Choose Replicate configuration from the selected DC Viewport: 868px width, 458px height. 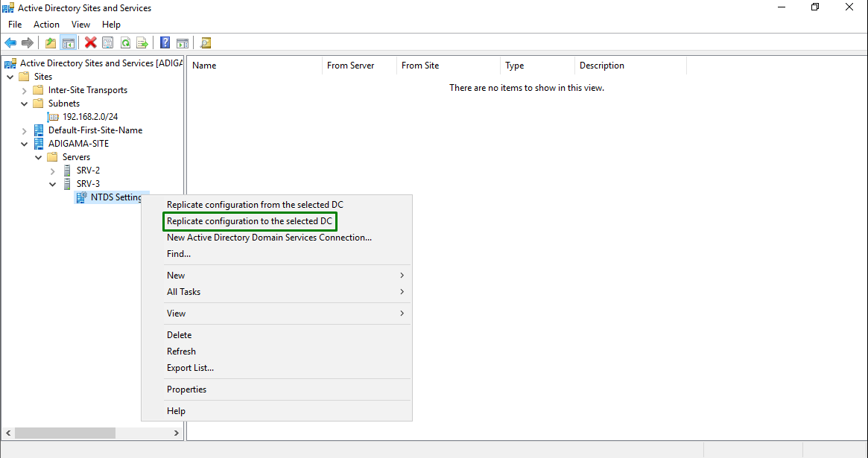coord(276,205)
